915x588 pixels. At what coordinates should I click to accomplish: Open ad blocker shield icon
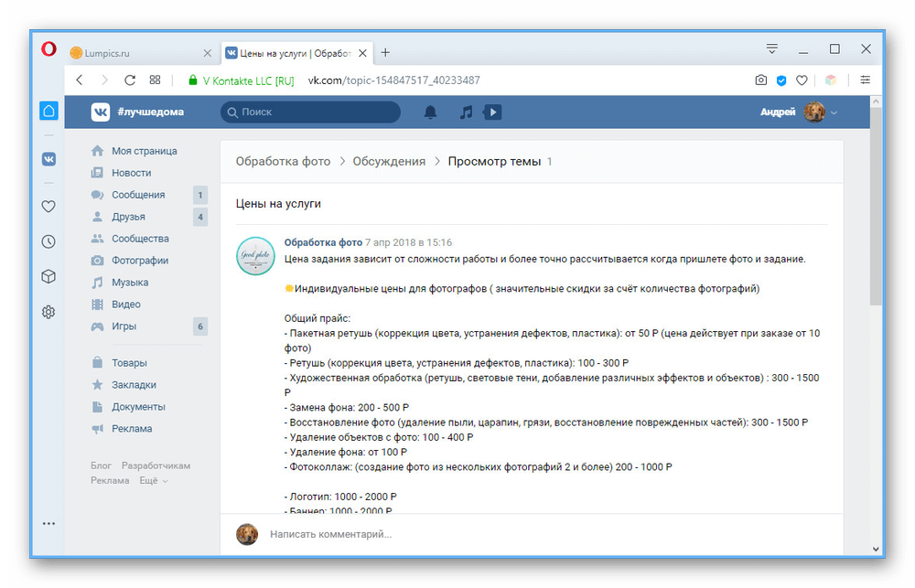click(x=781, y=80)
